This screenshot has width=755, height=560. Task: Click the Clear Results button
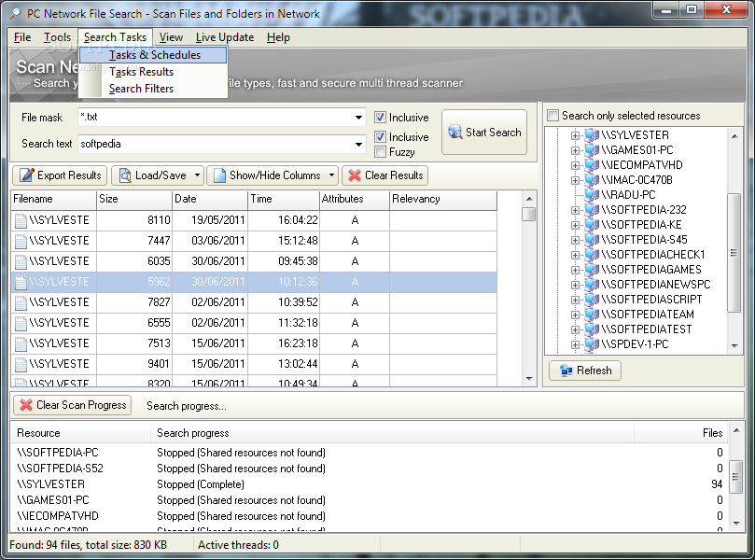click(x=384, y=175)
